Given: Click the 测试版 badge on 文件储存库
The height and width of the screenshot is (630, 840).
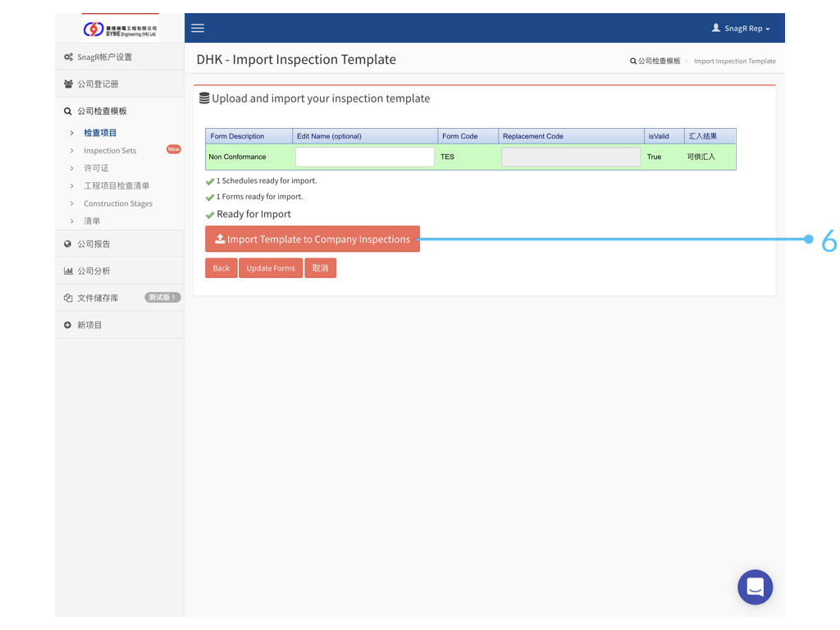Looking at the screenshot, I should pos(162,297).
